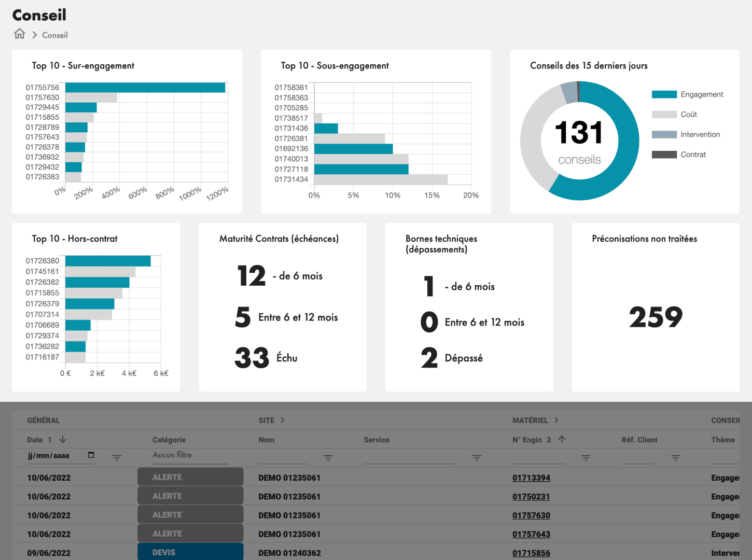Click Sous-engagement bar for 01731434
Screen dimensions: 752x560
point(381,179)
